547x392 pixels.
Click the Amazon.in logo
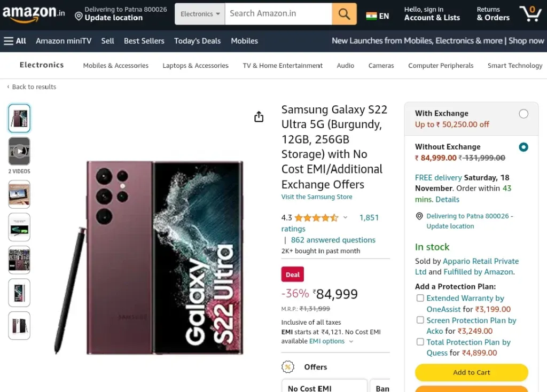tap(34, 13)
